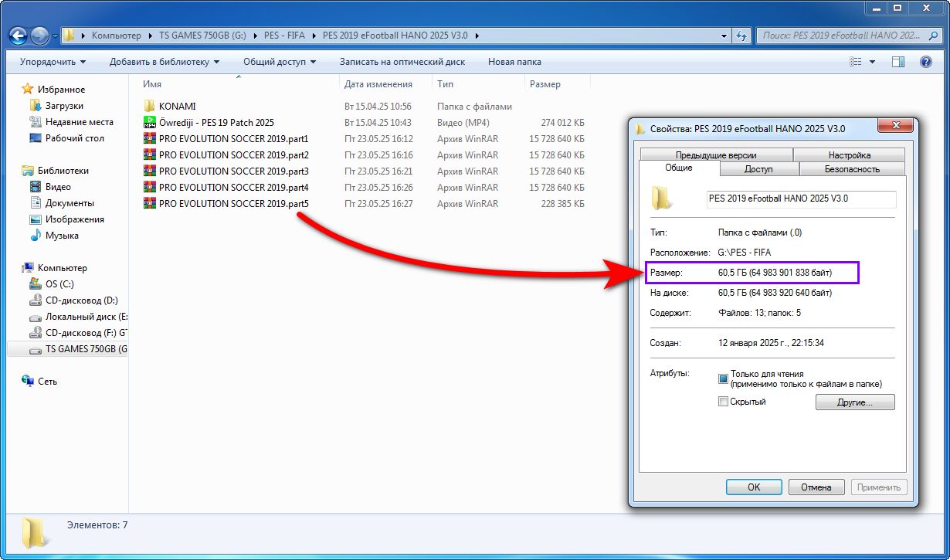Click the Недавние места icon in the sidebar
The width and height of the screenshot is (950, 560).
pos(35,122)
